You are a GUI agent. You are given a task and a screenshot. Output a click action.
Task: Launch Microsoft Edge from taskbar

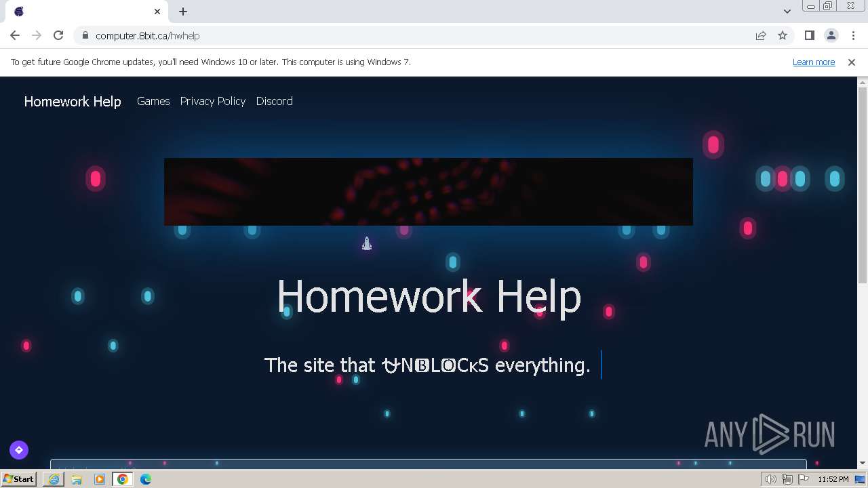pos(146,479)
